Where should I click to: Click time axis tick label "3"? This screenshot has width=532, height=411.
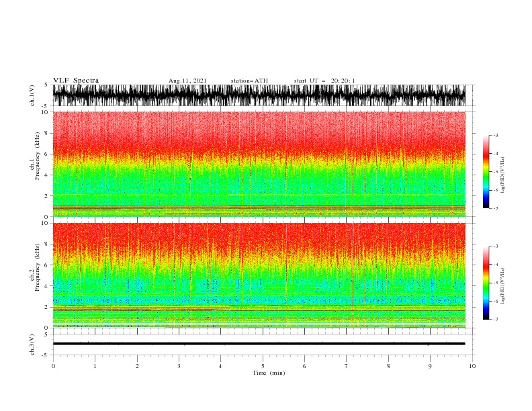[x=179, y=366]
